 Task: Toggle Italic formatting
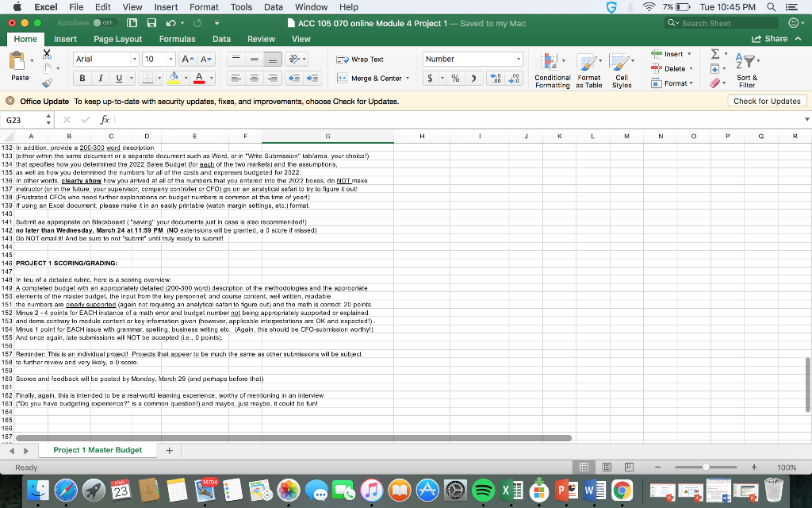(101, 79)
